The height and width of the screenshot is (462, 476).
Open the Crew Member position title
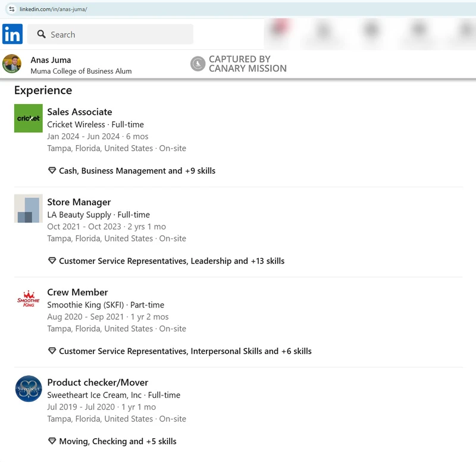tap(77, 293)
